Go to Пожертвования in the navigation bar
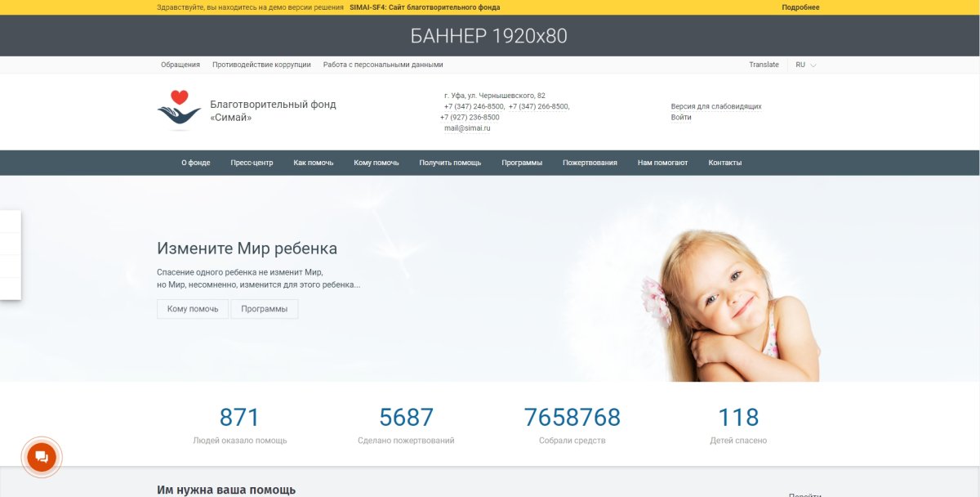The width and height of the screenshot is (980, 497). coord(590,163)
